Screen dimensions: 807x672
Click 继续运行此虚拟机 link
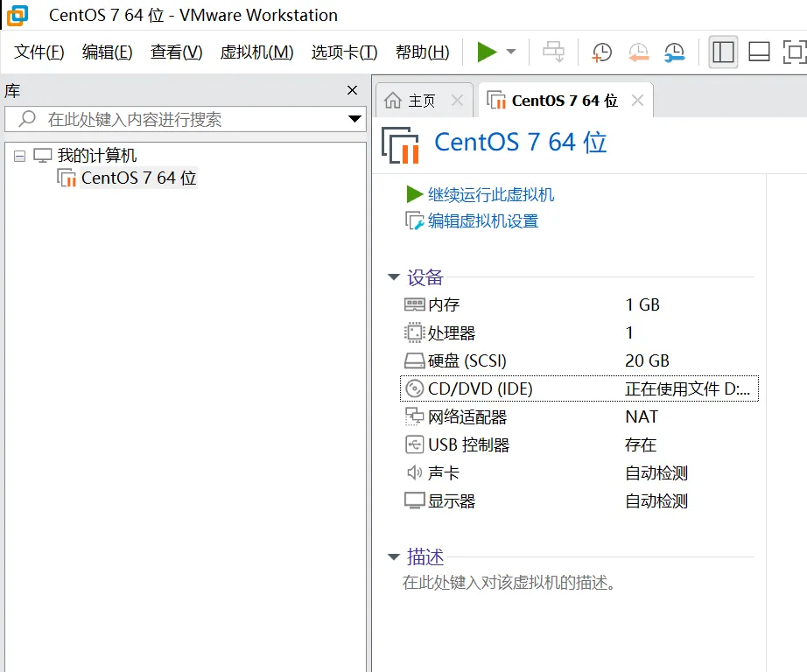pyautogui.click(x=490, y=194)
